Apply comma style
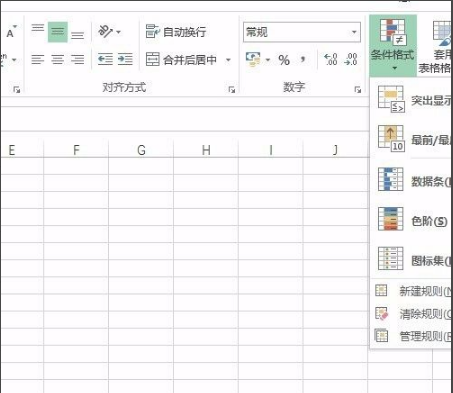The image size is (453, 393). (303, 59)
